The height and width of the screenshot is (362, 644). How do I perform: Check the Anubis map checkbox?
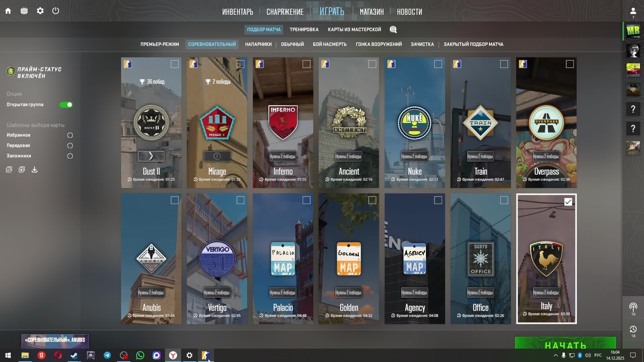175,200
